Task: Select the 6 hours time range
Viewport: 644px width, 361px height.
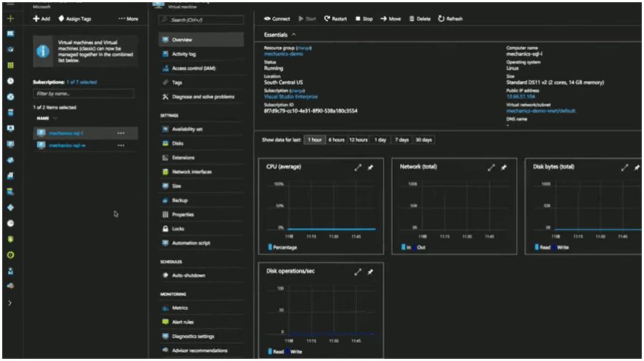Action: tap(337, 140)
